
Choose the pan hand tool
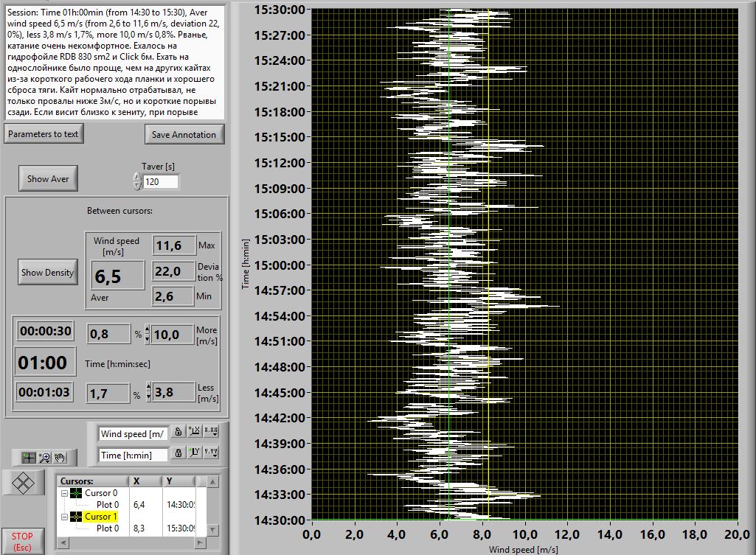coord(59,457)
